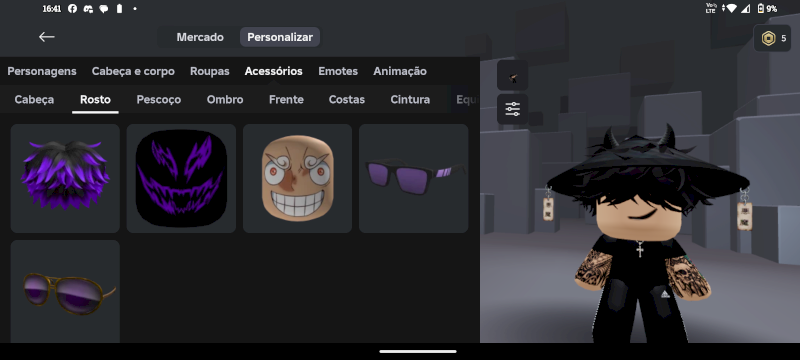Image resolution: width=800 pixels, height=360 pixels.
Task: Switch to the Costas subcategory
Action: click(x=346, y=99)
